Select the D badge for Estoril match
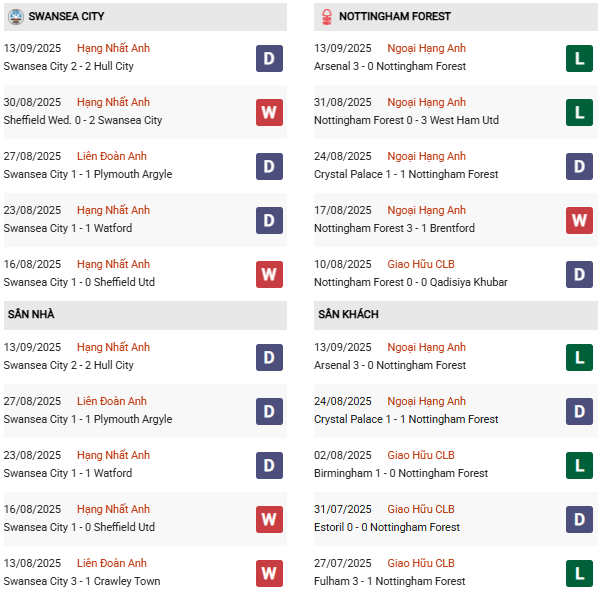 579,519
